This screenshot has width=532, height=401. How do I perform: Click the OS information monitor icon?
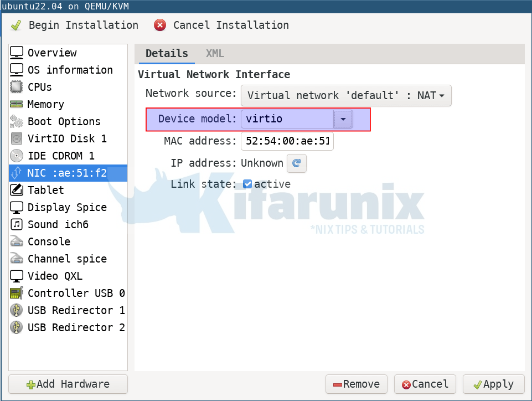pyautogui.click(x=17, y=70)
